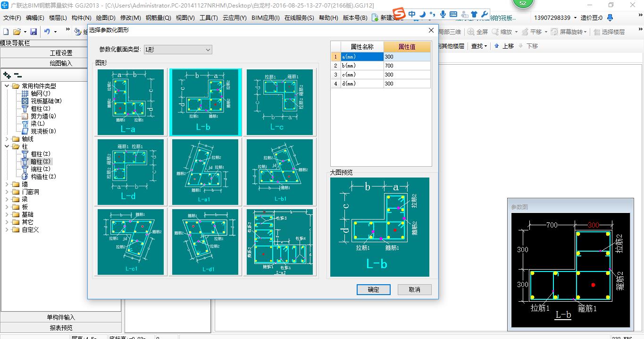Viewport: 644px width, 339px height.
Task: Click the b(mm) value cell 700
Action: pyautogui.click(x=407, y=66)
